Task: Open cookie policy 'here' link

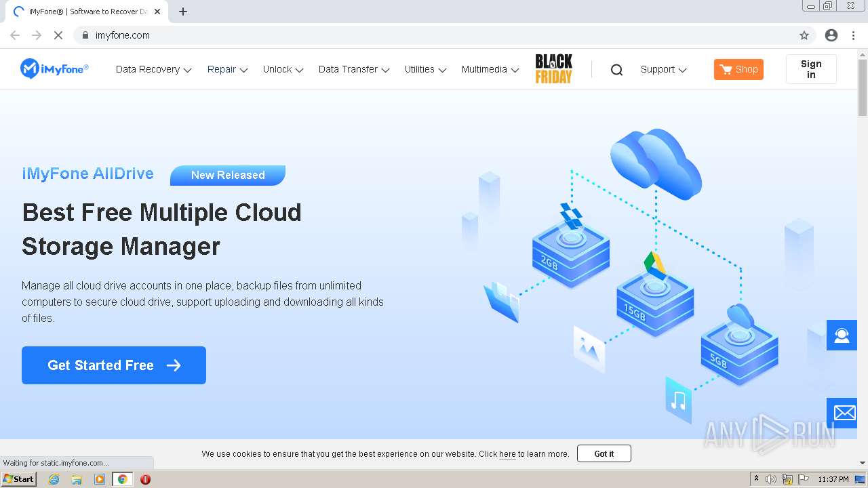Action: 507,454
